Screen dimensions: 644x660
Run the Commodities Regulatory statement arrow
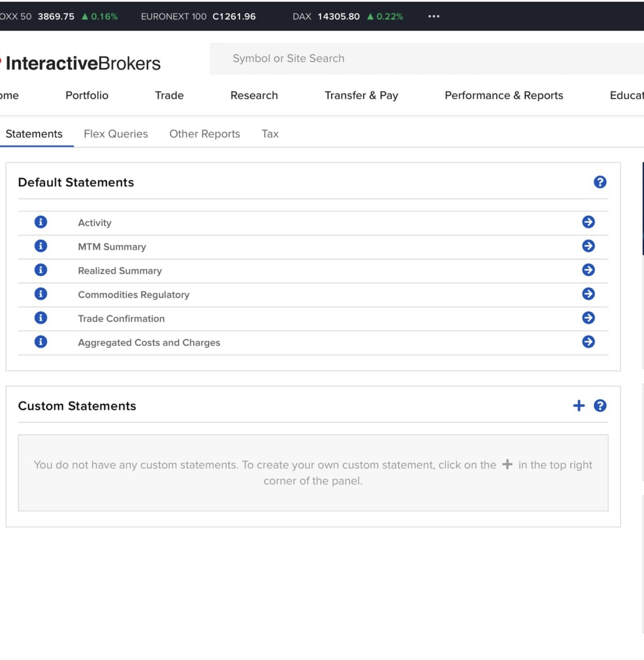click(588, 294)
